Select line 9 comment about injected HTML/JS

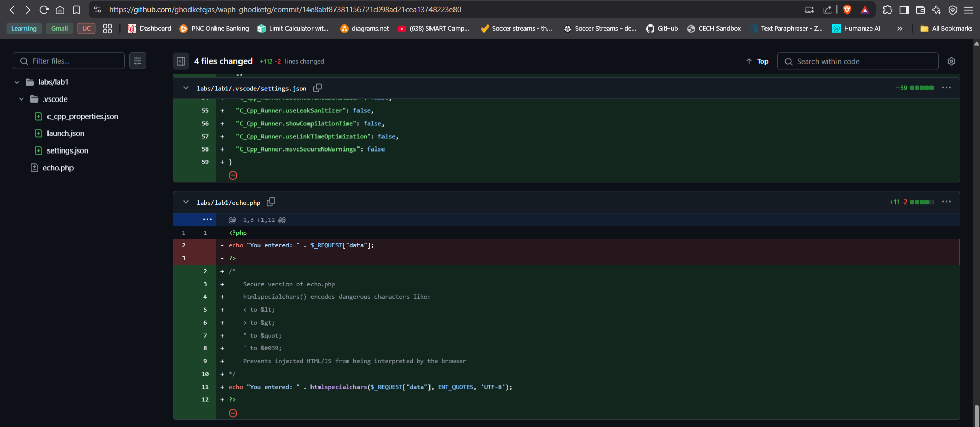[x=354, y=361]
